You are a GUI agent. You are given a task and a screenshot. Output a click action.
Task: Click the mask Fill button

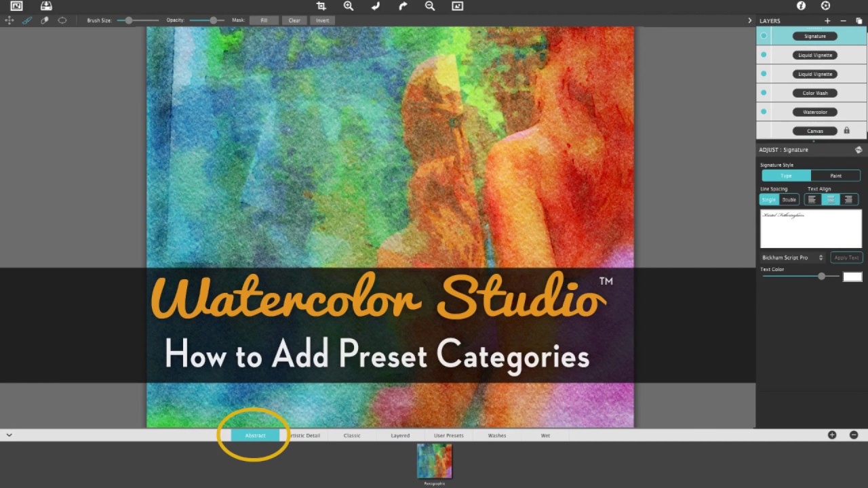[x=264, y=20]
